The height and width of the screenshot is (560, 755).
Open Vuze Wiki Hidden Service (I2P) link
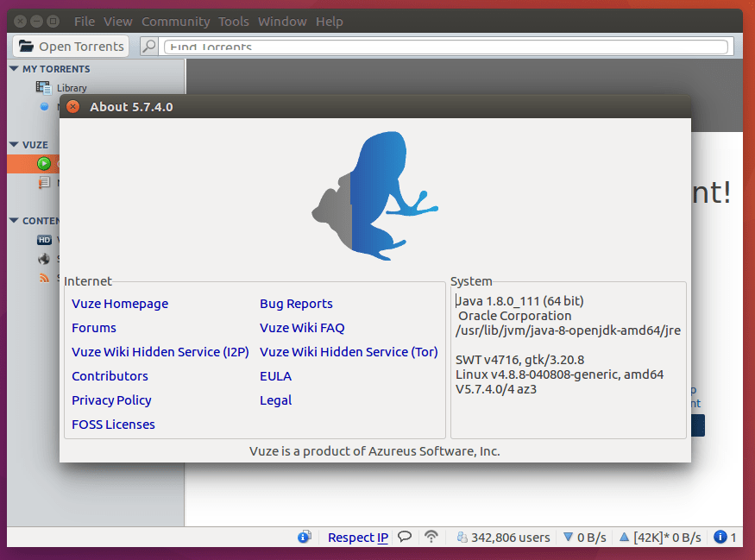pyautogui.click(x=160, y=352)
